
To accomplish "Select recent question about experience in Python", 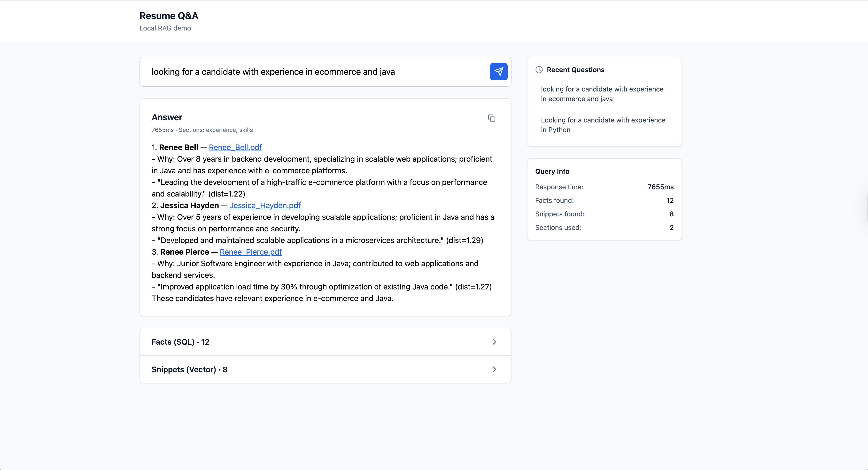I will [603, 125].
